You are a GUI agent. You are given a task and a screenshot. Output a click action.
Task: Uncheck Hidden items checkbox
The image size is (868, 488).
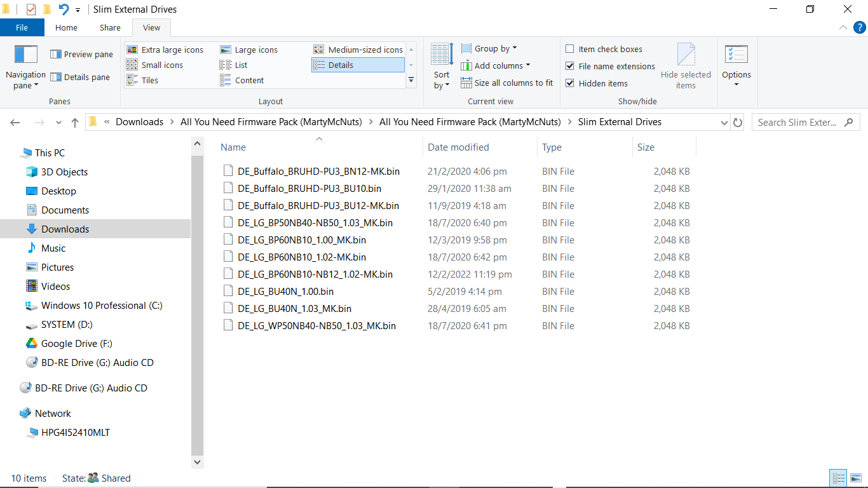pyautogui.click(x=570, y=84)
